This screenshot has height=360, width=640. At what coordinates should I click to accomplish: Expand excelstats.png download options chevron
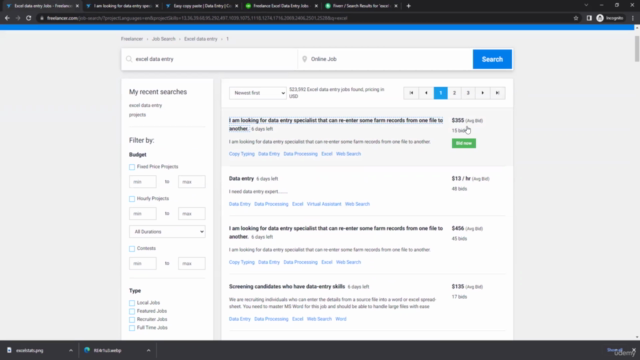[x=71, y=350]
